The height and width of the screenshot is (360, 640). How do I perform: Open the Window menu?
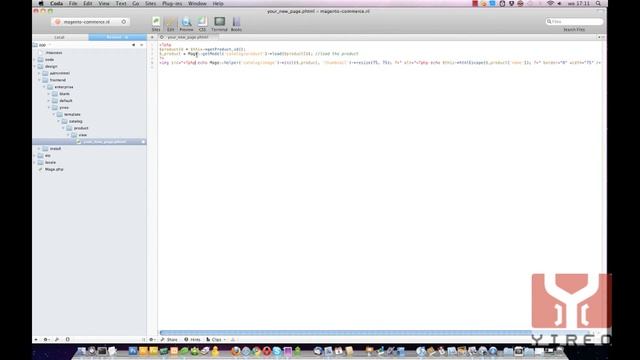(x=197, y=3)
